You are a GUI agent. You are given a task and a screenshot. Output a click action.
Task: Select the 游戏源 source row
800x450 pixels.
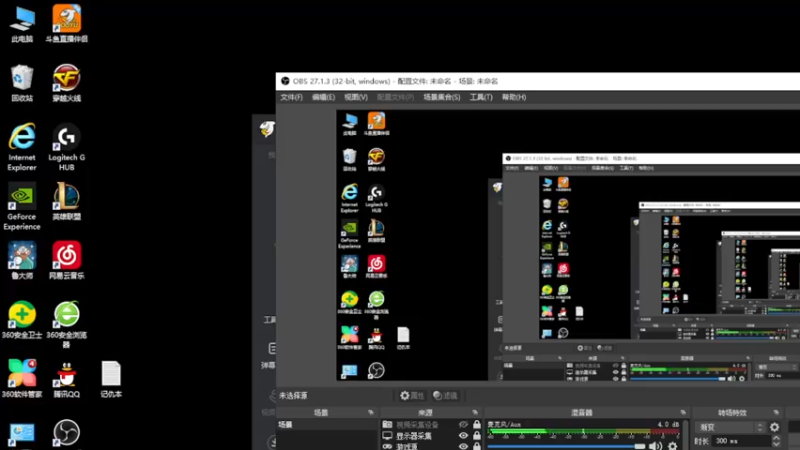(431, 446)
